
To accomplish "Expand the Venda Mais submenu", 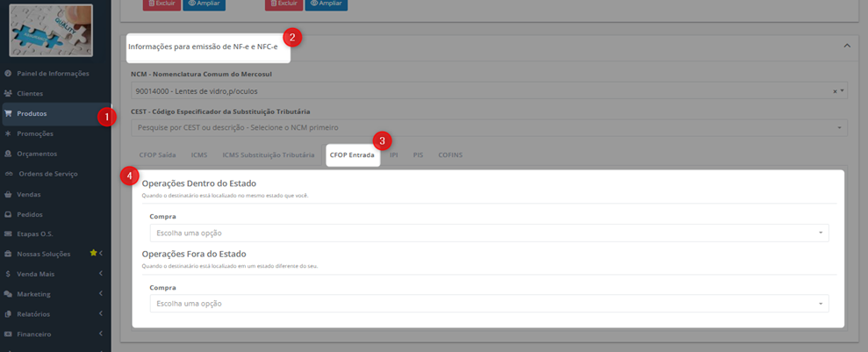I will coord(101,274).
